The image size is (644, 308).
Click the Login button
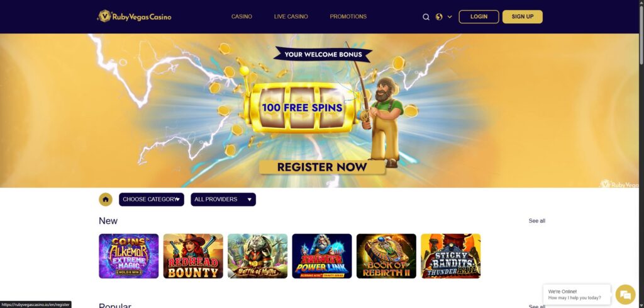479,17
